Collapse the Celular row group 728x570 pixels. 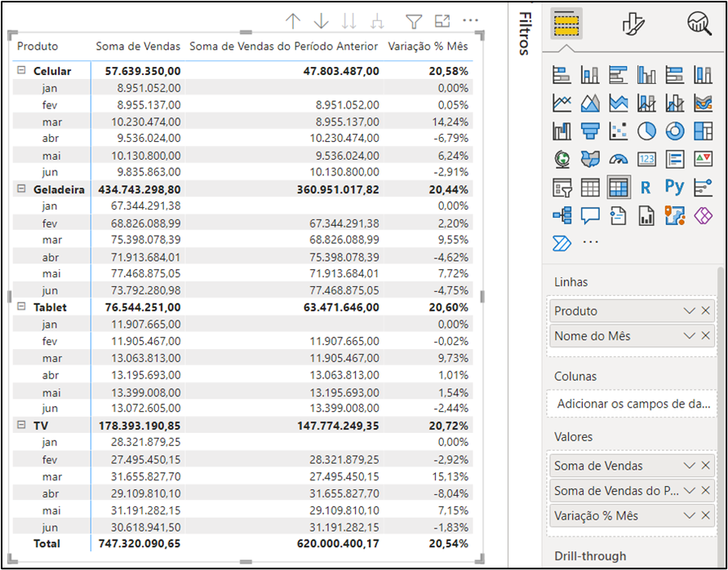coord(20,71)
